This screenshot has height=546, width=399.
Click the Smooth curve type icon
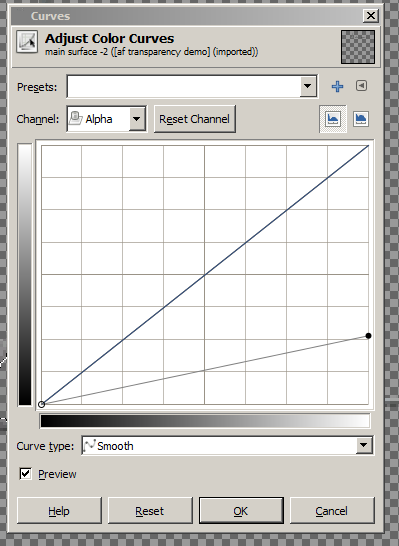coord(89,445)
